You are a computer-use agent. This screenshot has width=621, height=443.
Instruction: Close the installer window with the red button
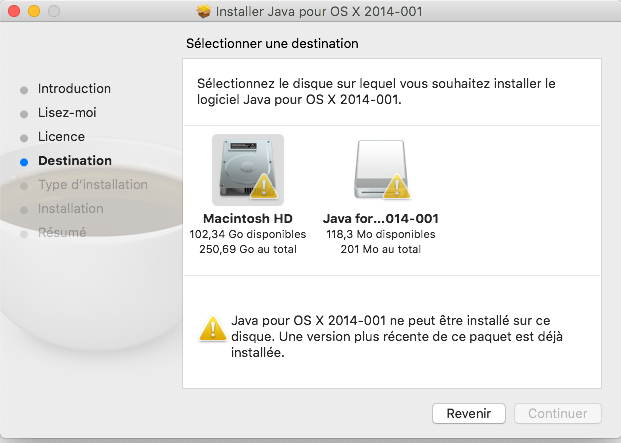tap(14, 11)
